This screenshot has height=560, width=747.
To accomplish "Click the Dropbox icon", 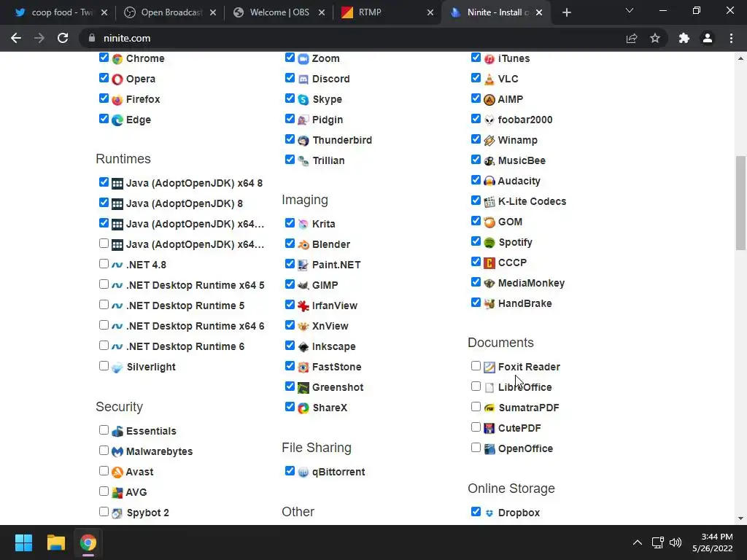I will [x=489, y=513].
